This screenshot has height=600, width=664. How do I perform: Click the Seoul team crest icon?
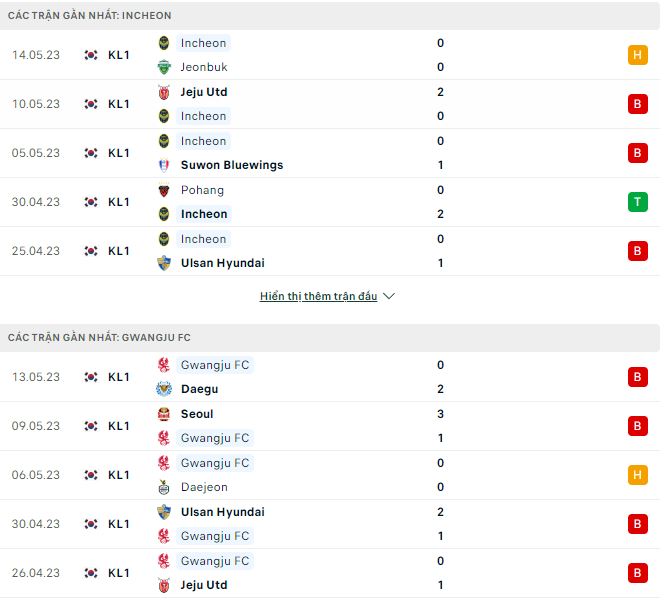pyautogui.click(x=164, y=414)
